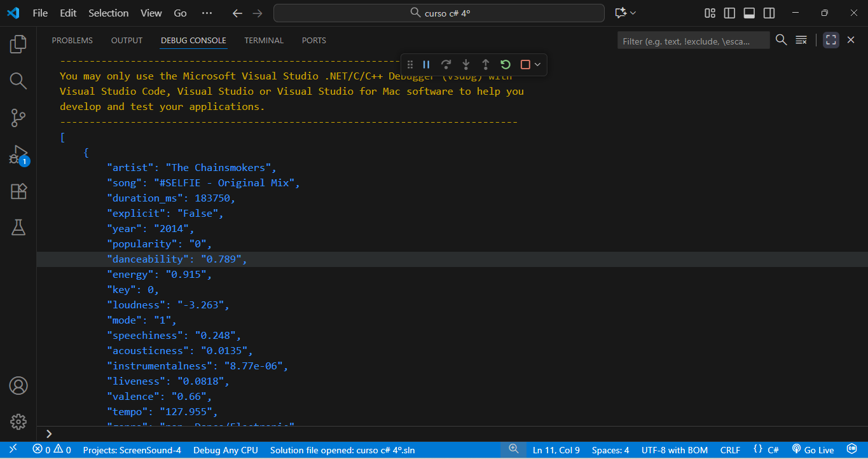Toggle the bottom panel layout button
Screen dimensions: 868x459
click(750, 13)
